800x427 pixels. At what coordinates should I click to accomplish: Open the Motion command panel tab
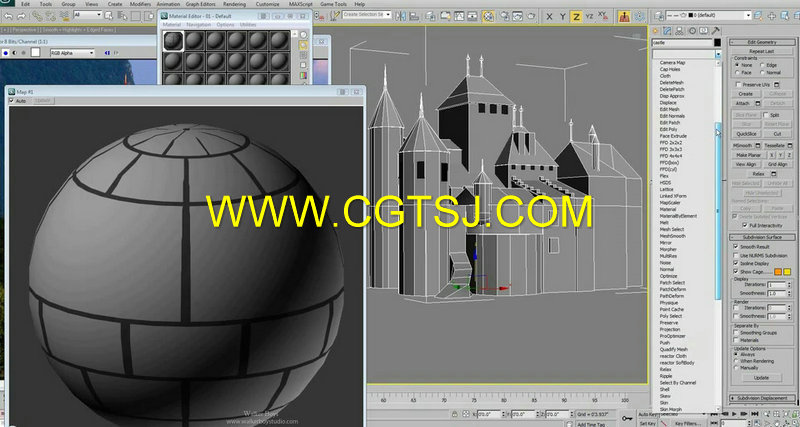(x=692, y=31)
